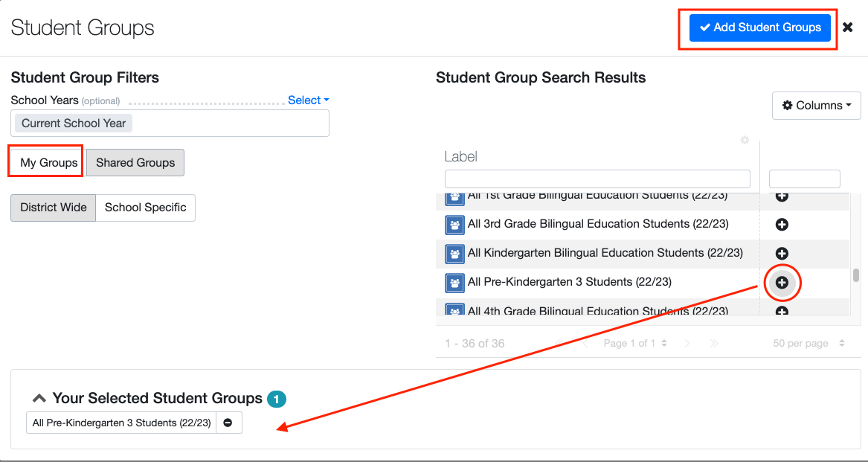The height and width of the screenshot is (462, 868).
Task: Open the Columns dropdown
Action: pyautogui.click(x=816, y=106)
